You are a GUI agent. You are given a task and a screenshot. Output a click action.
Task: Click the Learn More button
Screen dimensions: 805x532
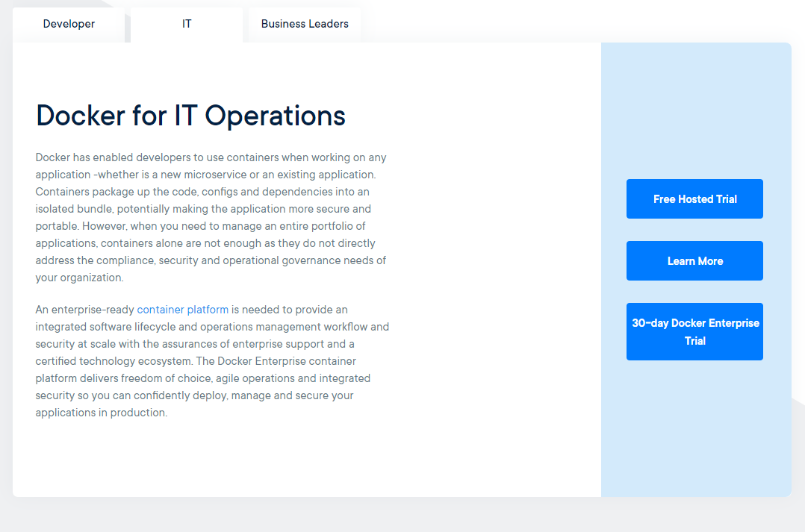point(694,261)
